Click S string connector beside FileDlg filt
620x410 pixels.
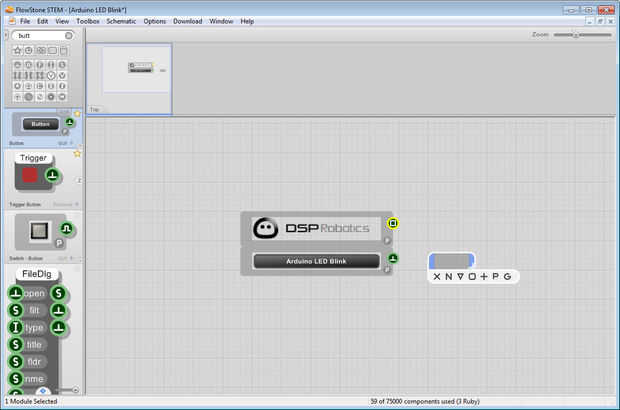[x=16, y=310]
